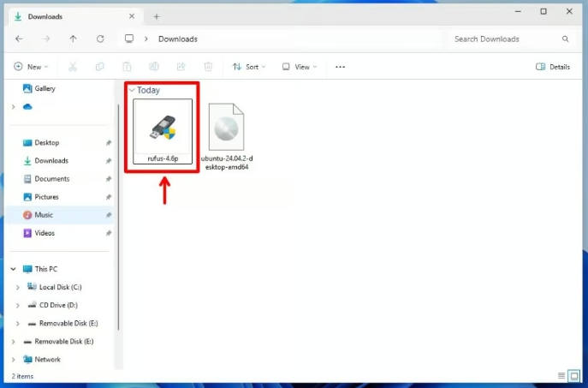The image size is (588, 388).
Task: Open the See more ellipsis menu
Action: (x=340, y=67)
